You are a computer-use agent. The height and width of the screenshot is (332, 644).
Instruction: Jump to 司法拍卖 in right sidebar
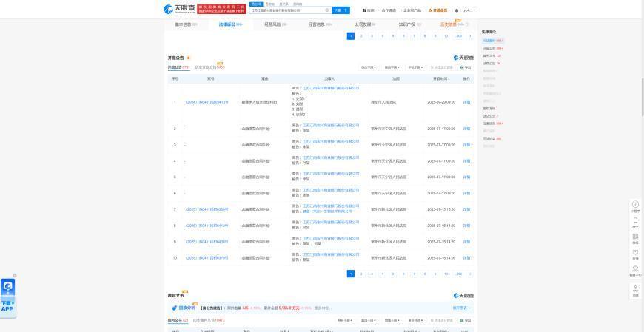[x=492, y=139]
